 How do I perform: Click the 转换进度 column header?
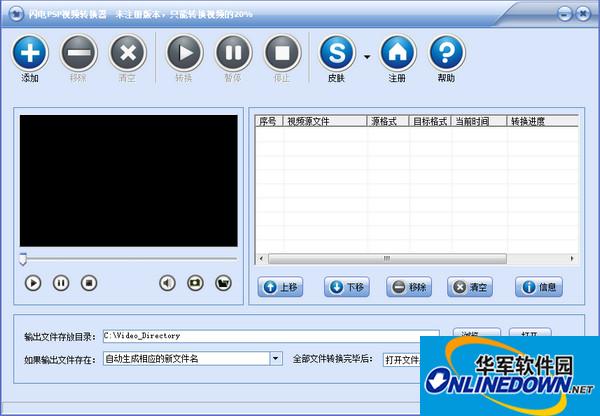pyautogui.click(x=543, y=121)
